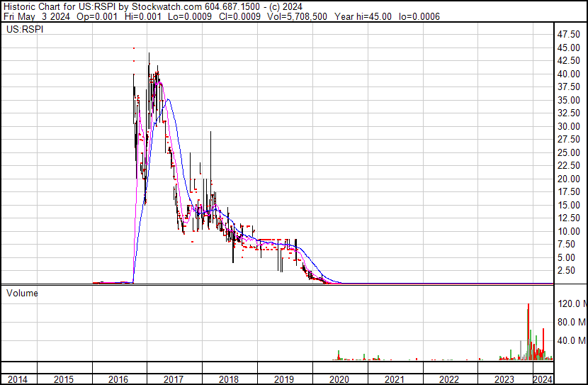This screenshot has height=385, width=588.
Task: Click the 2020 year marker
Action: (339, 379)
